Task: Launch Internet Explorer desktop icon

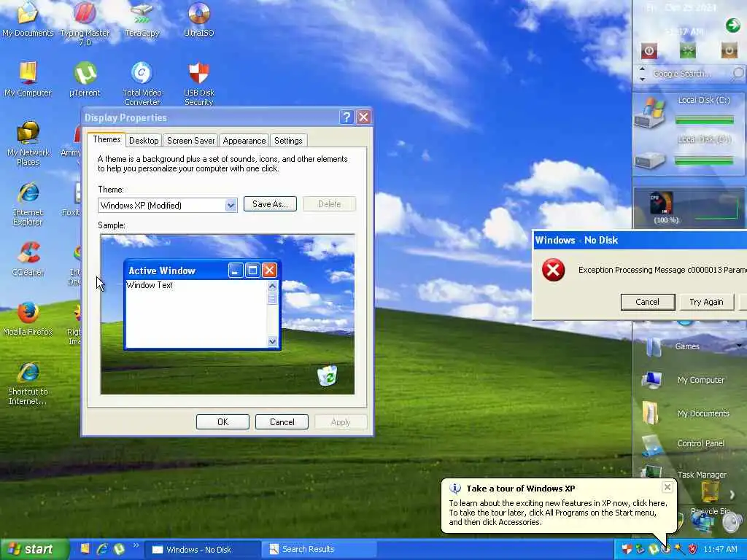Action: click(x=28, y=204)
